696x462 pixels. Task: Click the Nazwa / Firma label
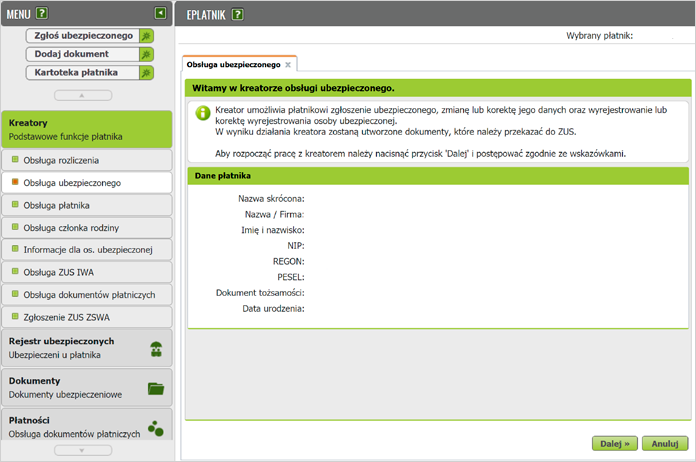tap(274, 214)
